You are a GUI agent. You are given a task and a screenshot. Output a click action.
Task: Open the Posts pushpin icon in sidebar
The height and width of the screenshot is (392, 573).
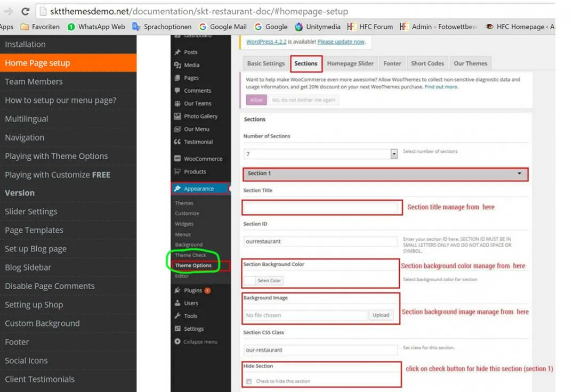pos(177,52)
